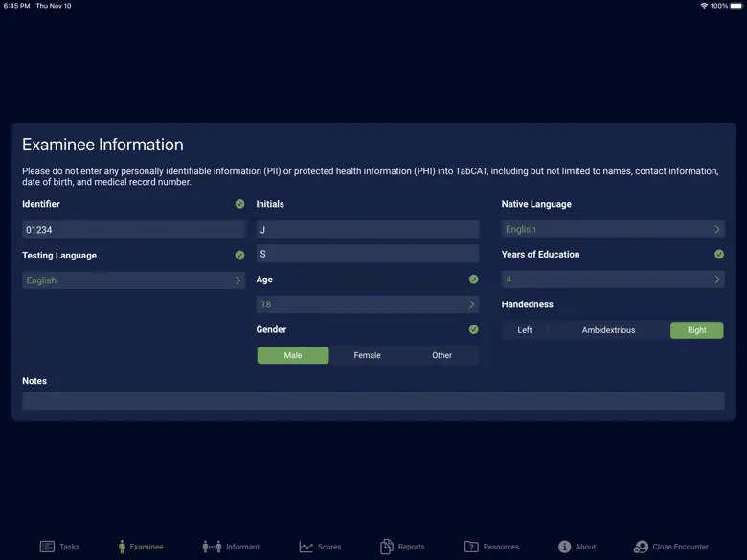Viewport: 747px width, 560px height.
Task: Expand the Native Language dropdown
Action: pyautogui.click(x=613, y=229)
